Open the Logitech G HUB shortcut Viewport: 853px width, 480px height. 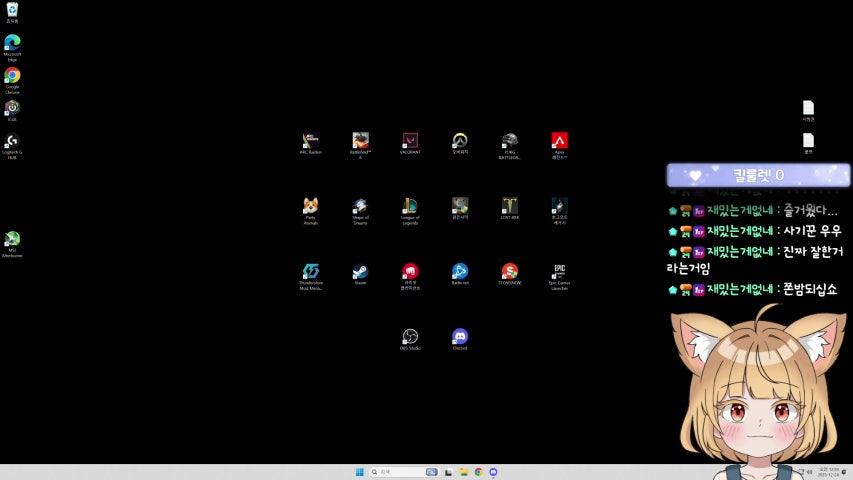coord(12,146)
